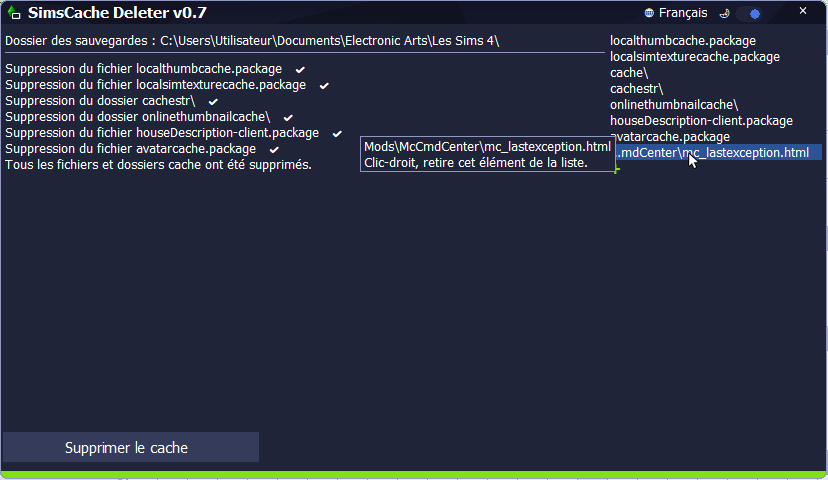828x480 pixels.
Task: Select the cache\ folder entry
Action: click(629, 73)
